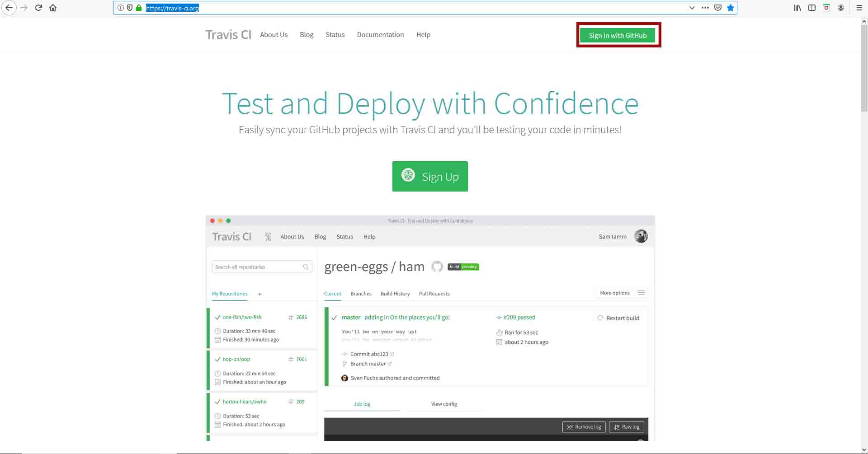Save page to Pocket icon

pyautogui.click(x=717, y=8)
